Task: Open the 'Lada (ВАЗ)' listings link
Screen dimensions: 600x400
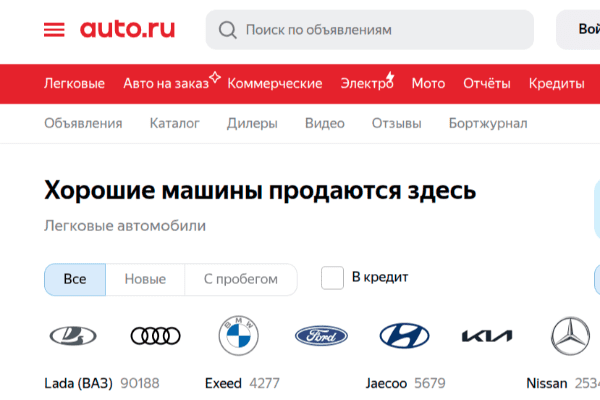Action: coord(78,383)
